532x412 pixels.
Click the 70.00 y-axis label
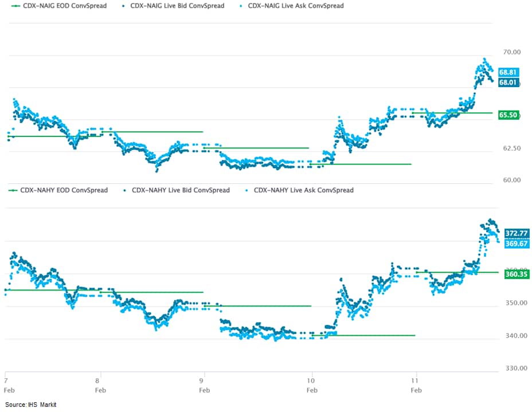click(x=511, y=52)
